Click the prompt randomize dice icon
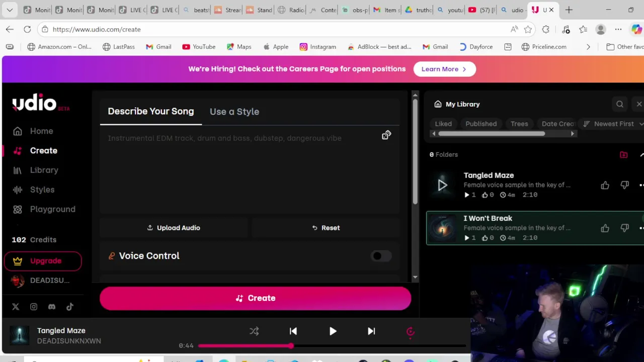Viewport: 644px width, 362px height. 386,135
